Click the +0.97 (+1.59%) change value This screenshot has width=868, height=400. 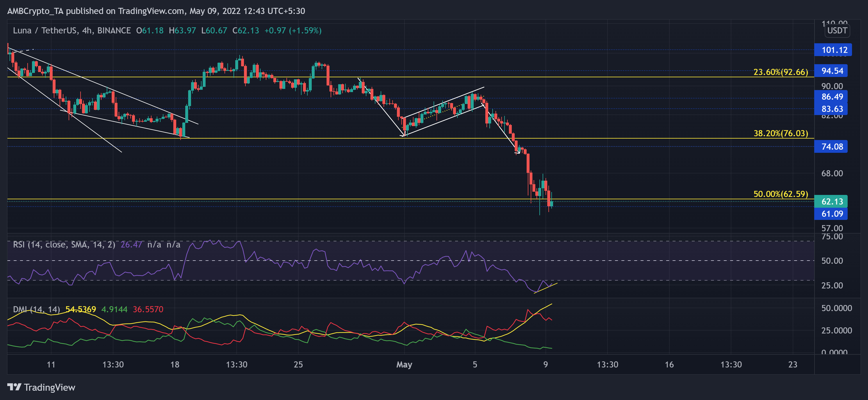click(x=293, y=31)
